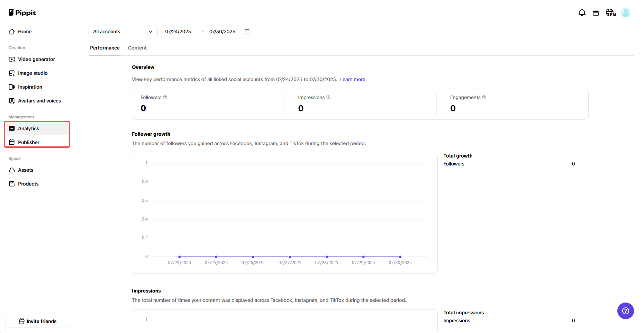Change language with the EN globe icon
Image resolution: width=644 pixels, height=333 pixels.
[x=610, y=12]
